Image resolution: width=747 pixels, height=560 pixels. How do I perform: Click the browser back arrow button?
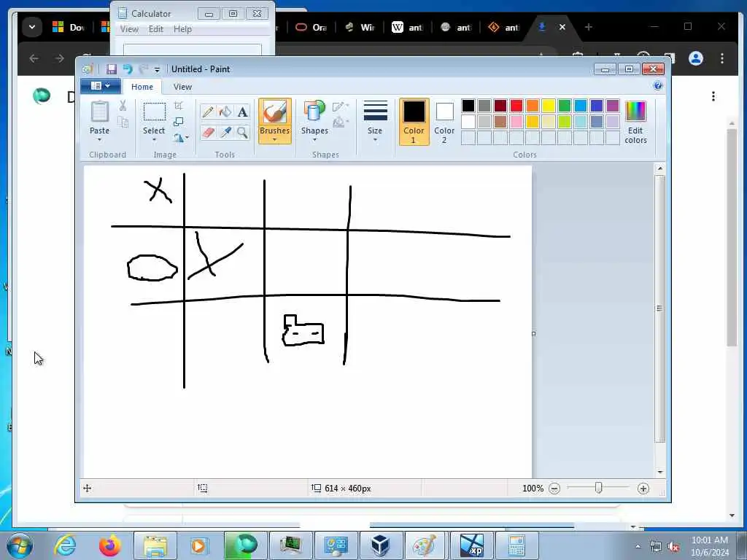click(x=34, y=58)
